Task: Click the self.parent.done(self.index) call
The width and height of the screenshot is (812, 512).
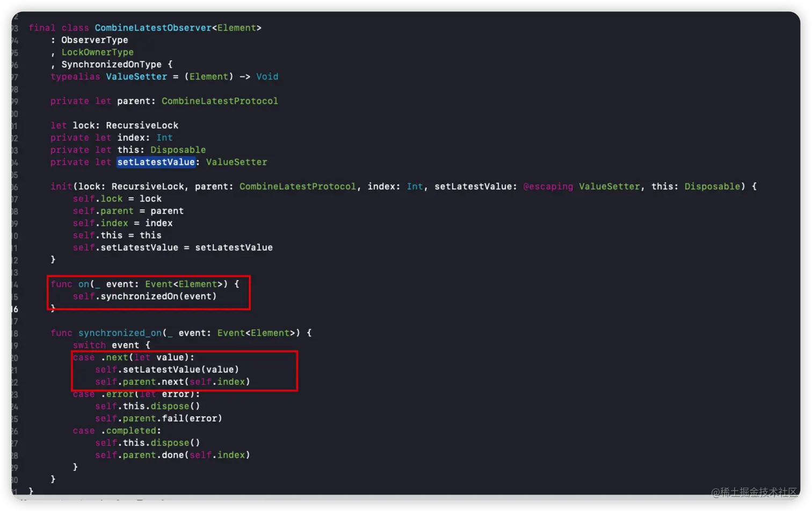Action: (172, 455)
